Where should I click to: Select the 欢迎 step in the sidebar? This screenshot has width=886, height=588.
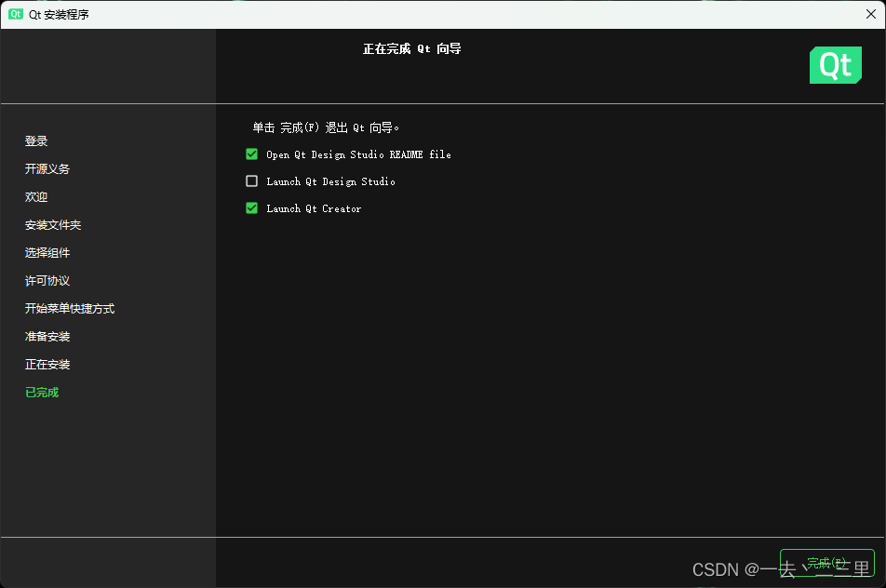pos(36,197)
